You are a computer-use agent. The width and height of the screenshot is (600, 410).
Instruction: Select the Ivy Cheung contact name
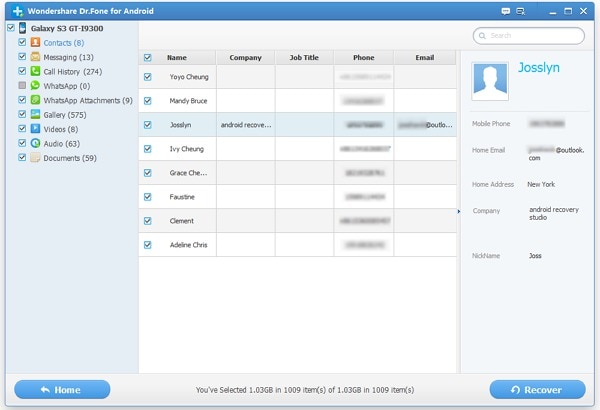click(187, 149)
